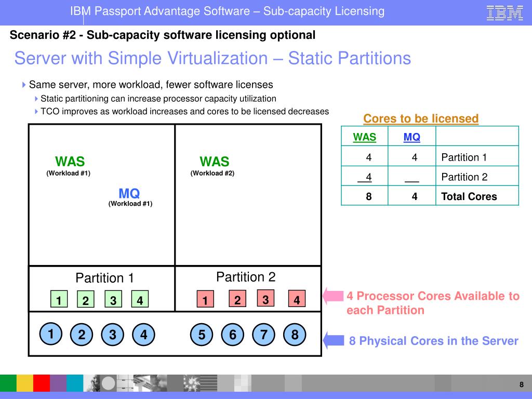The width and height of the screenshot is (532, 399).
Task: Click the 'Partition 2' diagram title
Action: click(x=246, y=277)
